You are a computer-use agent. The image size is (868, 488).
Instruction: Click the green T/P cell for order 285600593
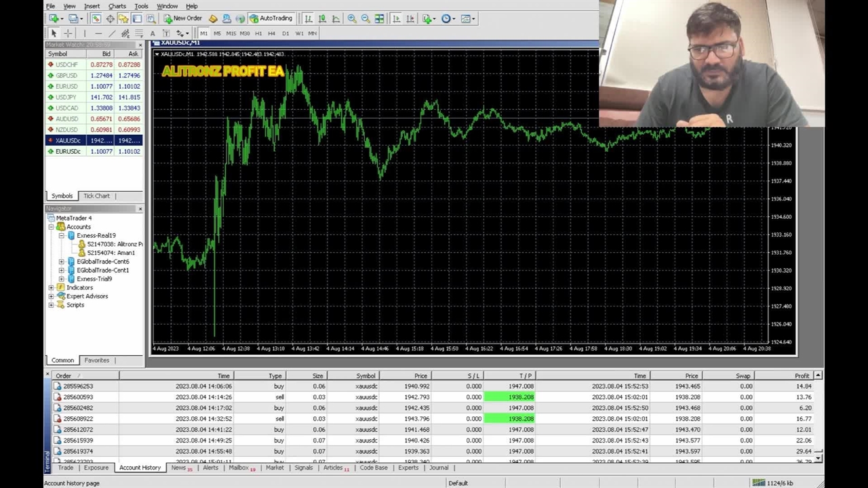(509, 397)
